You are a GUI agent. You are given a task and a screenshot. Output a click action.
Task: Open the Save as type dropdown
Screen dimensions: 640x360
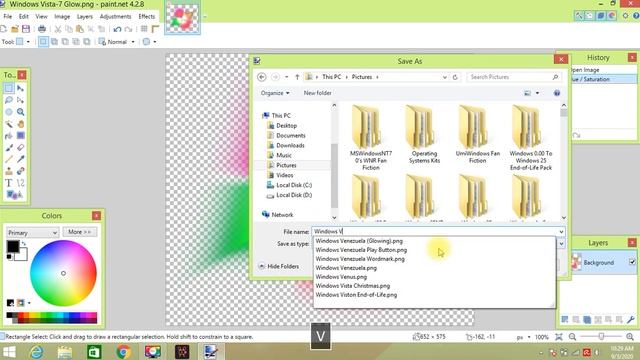(x=561, y=244)
